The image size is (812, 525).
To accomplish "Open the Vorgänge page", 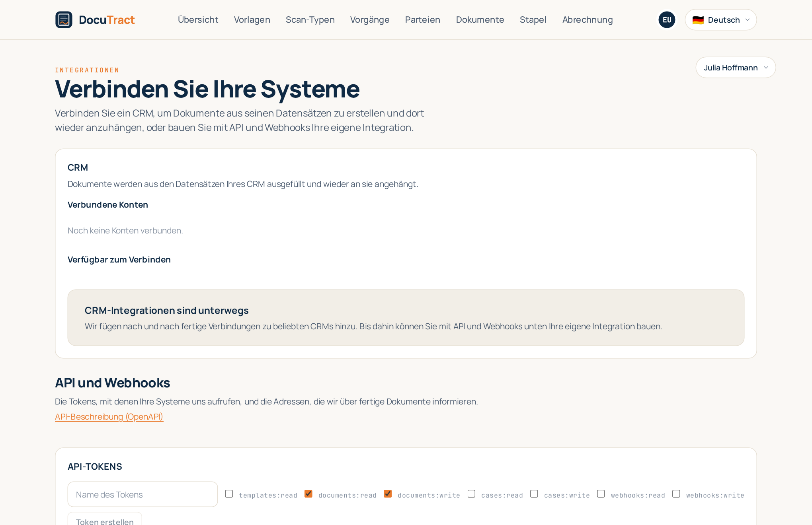I will 370,19.
